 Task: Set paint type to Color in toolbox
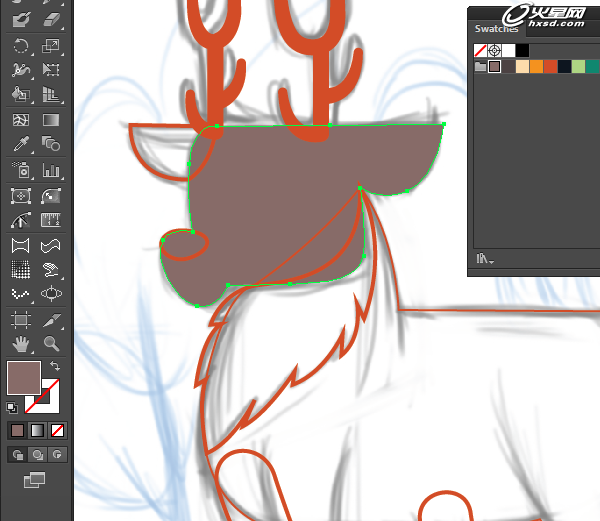click(17, 431)
